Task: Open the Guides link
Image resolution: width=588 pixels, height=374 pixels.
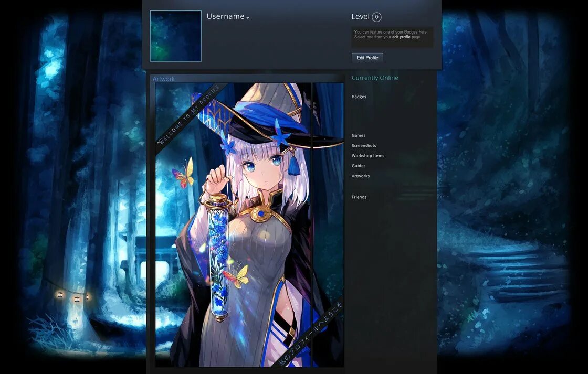Action: 359,166
